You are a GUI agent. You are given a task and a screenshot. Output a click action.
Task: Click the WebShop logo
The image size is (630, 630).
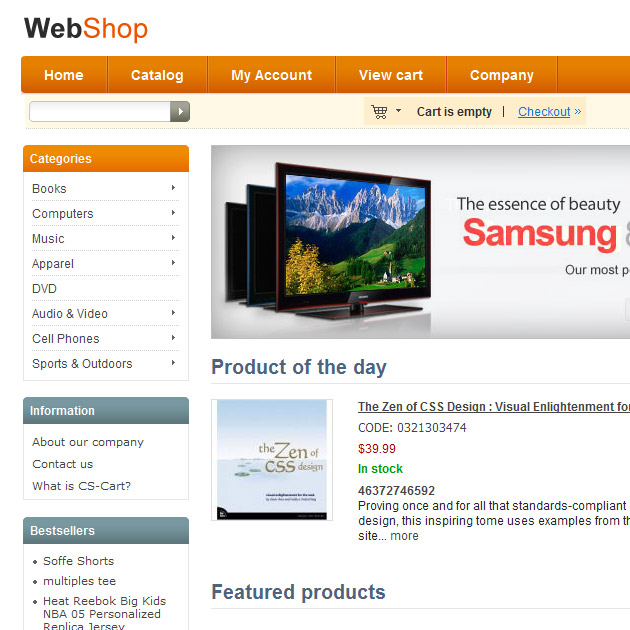click(86, 29)
